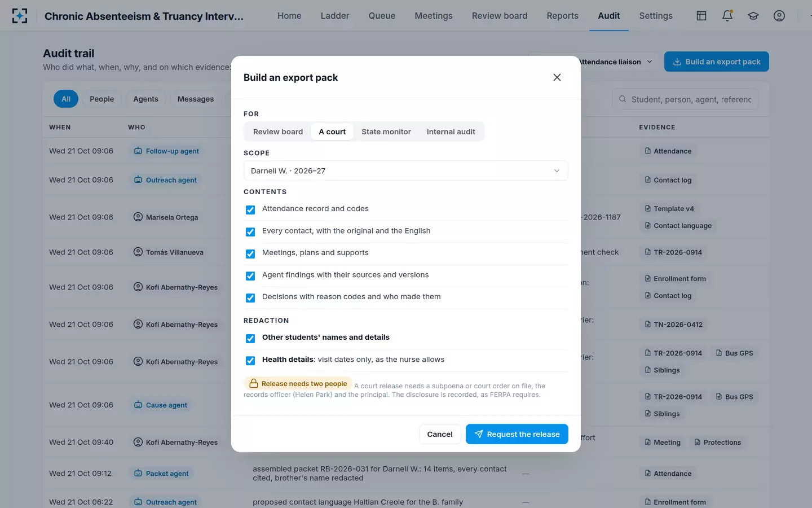Image resolution: width=812 pixels, height=508 pixels.
Task: Open the TN-2026-0412 evidence chip
Action: click(674, 325)
